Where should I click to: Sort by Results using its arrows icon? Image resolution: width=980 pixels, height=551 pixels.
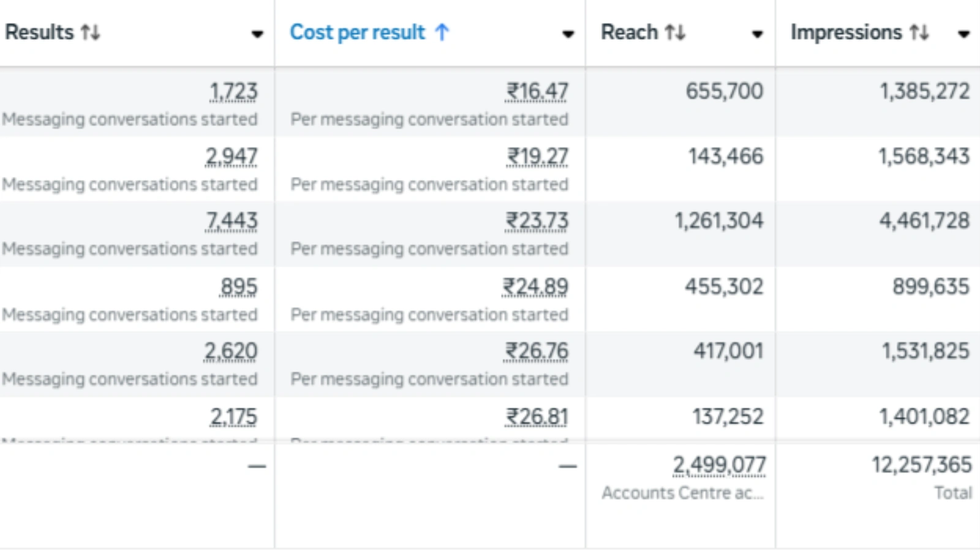point(91,32)
